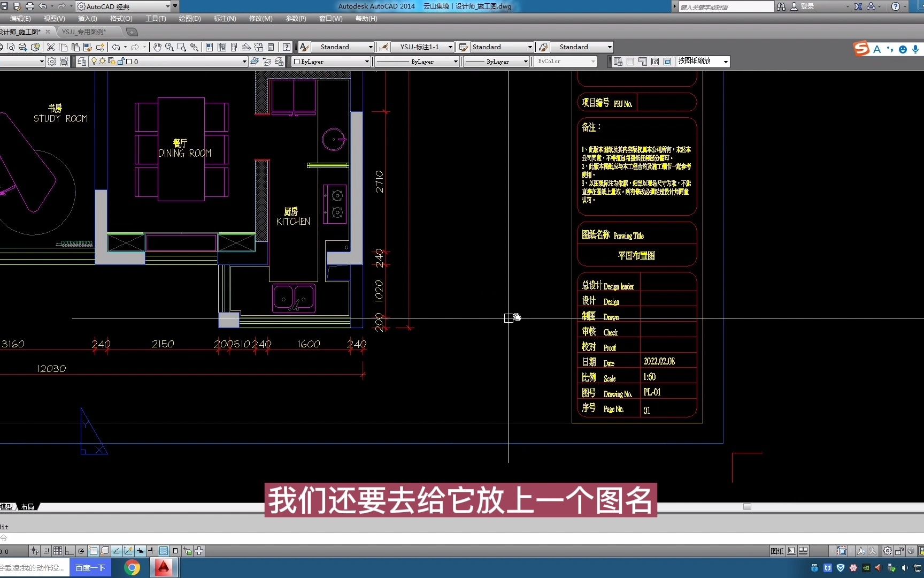The image size is (924, 578).
Task: Open the Layer Properties Manager icon
Action: coord(82,62)
